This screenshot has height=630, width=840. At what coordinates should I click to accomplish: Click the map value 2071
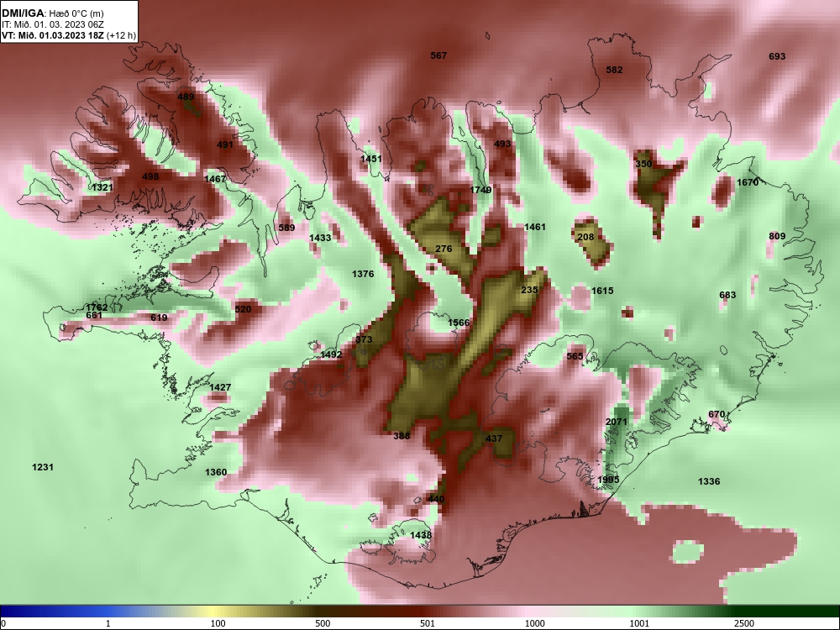[x=616, y=422]
